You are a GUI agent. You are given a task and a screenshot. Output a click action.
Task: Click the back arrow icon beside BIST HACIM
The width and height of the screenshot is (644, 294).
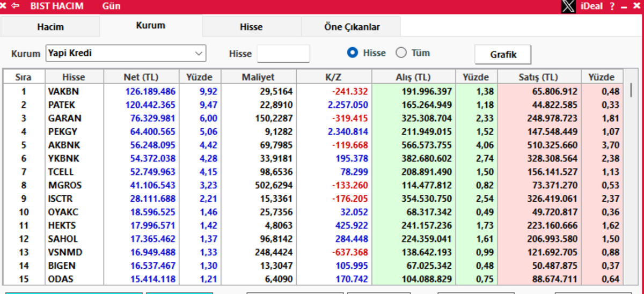(x=15, y=6)
